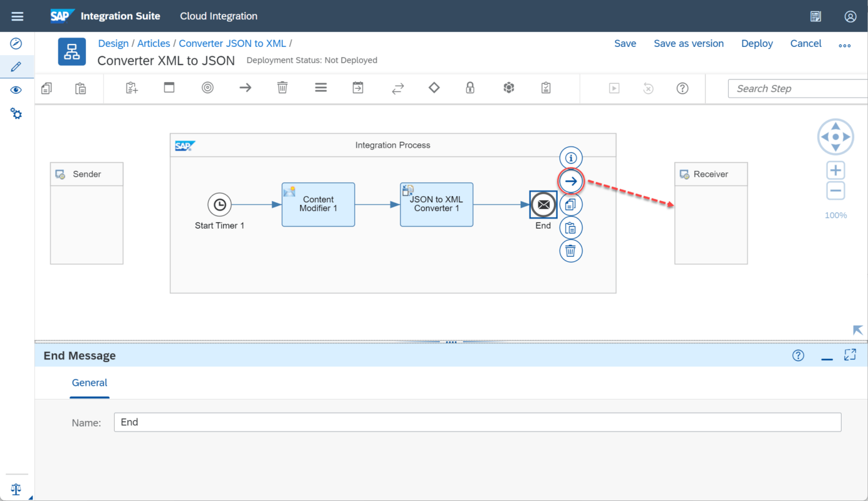868x501 pixels.
Task: Open the Validator clipboard-check icon in toolbar
Action: [x=546, y=88]
